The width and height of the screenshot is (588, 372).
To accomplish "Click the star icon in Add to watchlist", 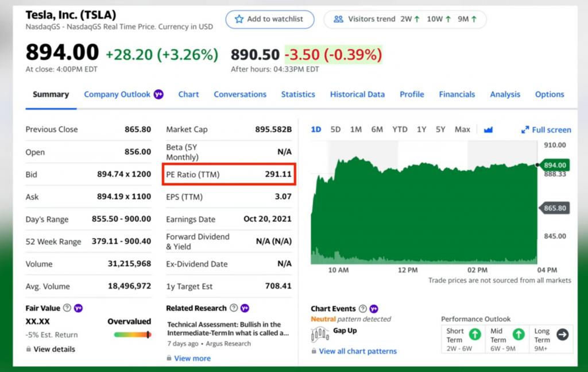I will [239, 19].
